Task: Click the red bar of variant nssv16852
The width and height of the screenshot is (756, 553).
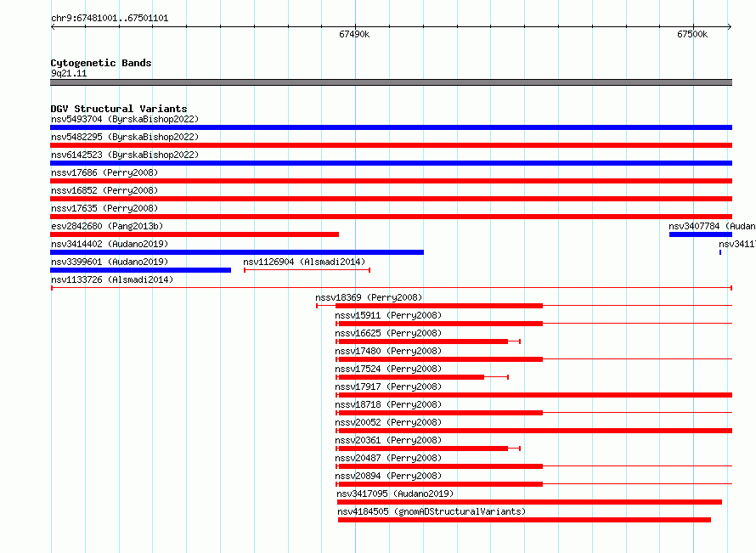Action: [x=391, y=199]
